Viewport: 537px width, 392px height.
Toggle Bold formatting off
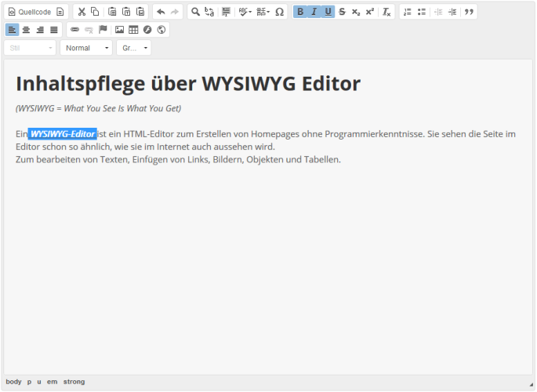pyautogui.click(x=300, y=12)
